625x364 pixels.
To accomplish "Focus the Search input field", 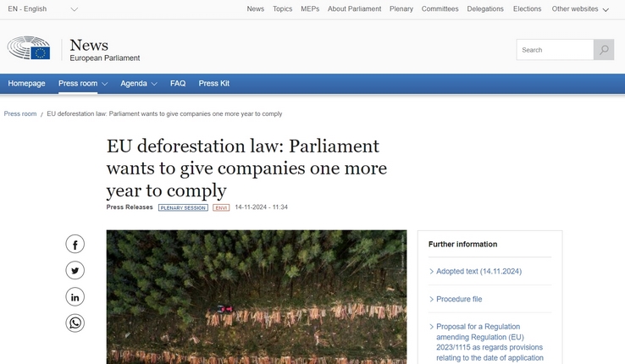I will point(555,50).
